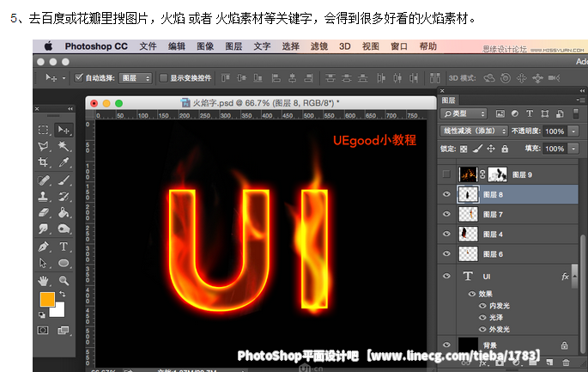588x372 pixels.
Task: Select Layer 7 thumbnail
Action: tap(468, 214)
